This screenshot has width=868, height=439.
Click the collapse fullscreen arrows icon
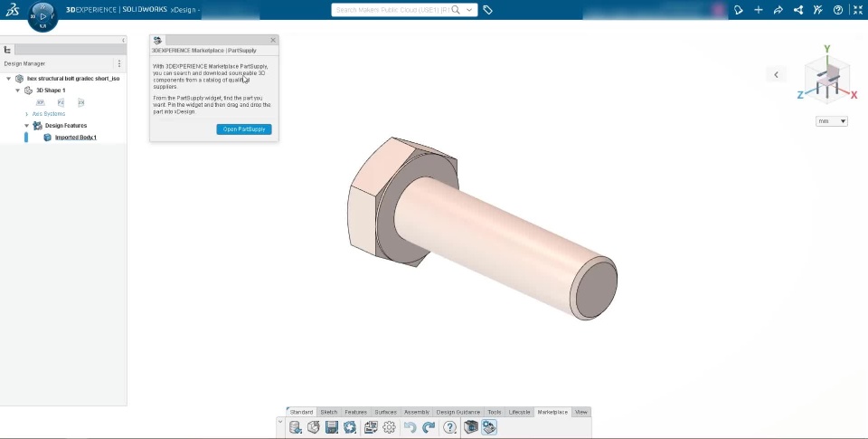tap(857, 9)
